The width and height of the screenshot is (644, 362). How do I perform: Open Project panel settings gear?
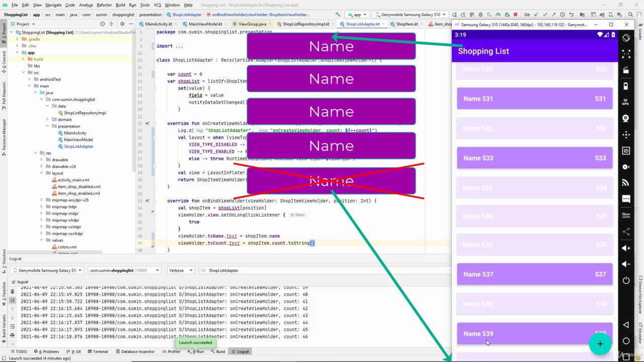tap(122, 24)
